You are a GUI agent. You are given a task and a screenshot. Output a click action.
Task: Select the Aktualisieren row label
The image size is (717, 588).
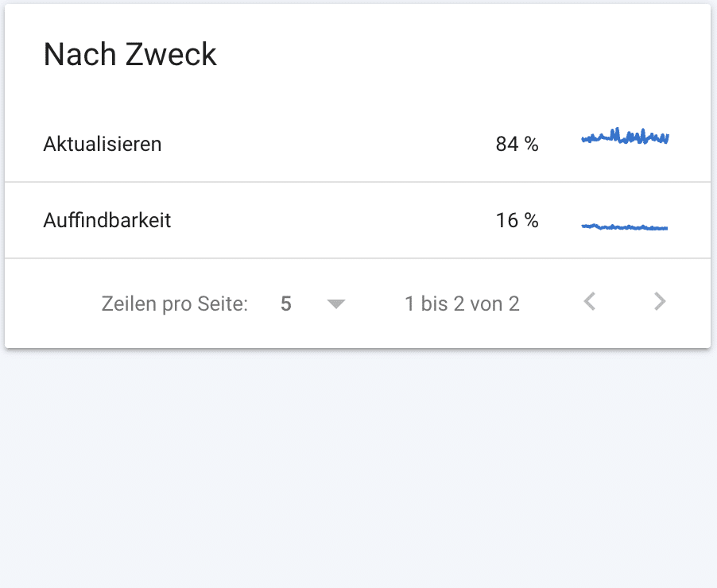[x=102, y=144]
